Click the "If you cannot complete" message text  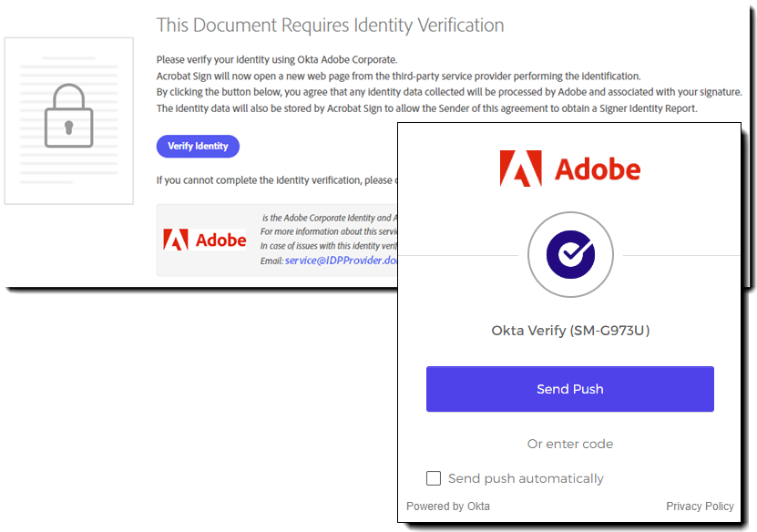(x=275, y=180)
